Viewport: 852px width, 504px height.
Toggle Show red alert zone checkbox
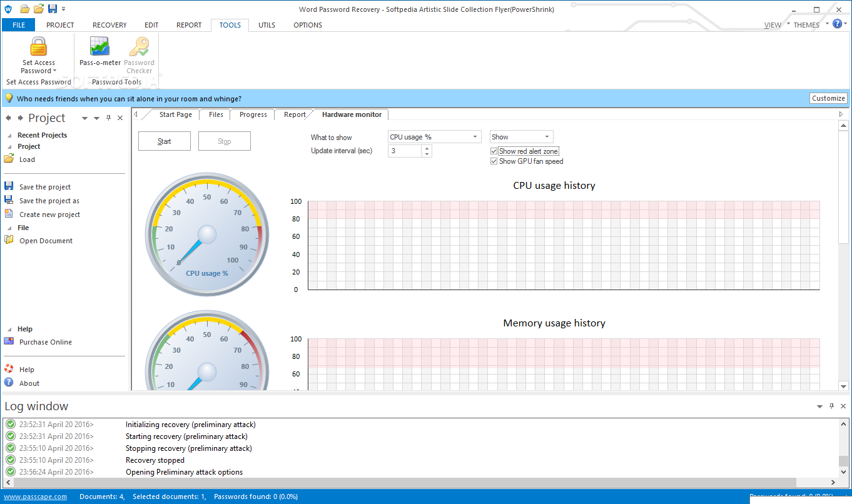click(494, 151)
